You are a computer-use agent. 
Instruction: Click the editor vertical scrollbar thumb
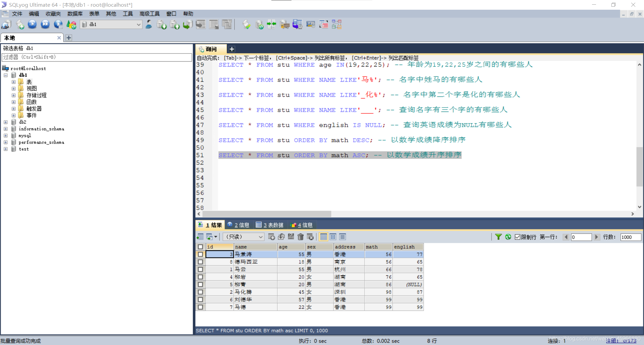point(640,166)
